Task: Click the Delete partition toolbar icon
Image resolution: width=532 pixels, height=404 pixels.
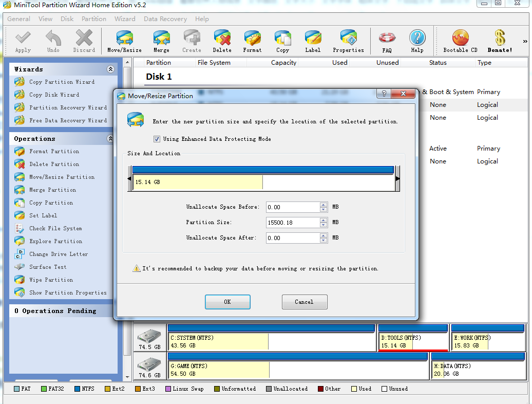Action: pyautogui.click(x=222, y=38)
